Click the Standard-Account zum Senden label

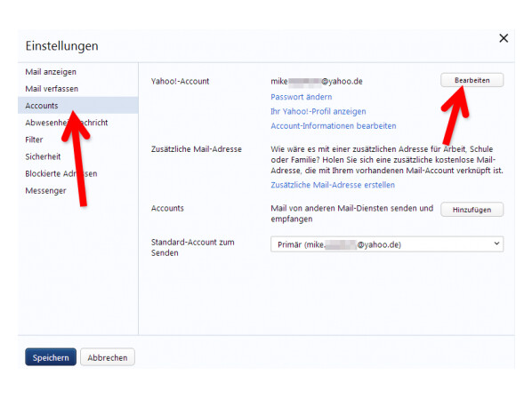193,247
